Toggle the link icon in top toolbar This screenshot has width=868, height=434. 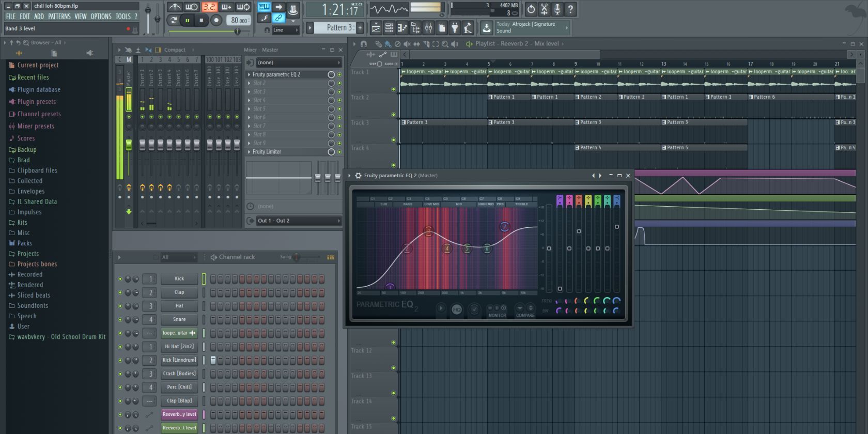click(278, 18)
